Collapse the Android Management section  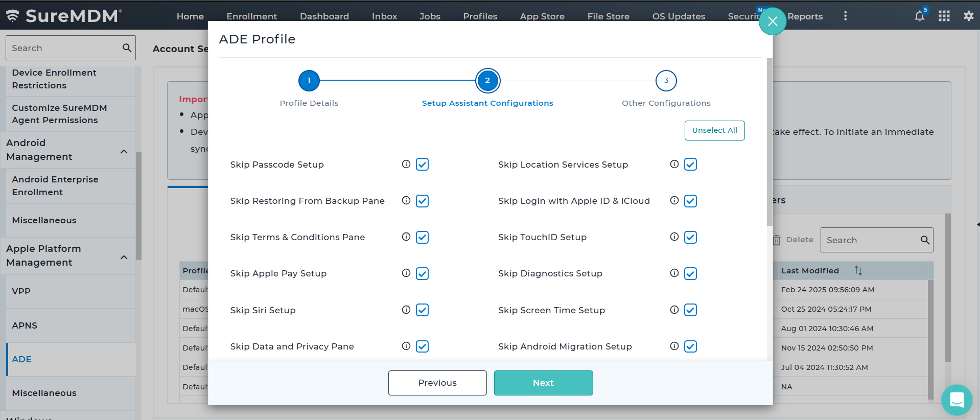pyautogui.click(x=124, y=151)
